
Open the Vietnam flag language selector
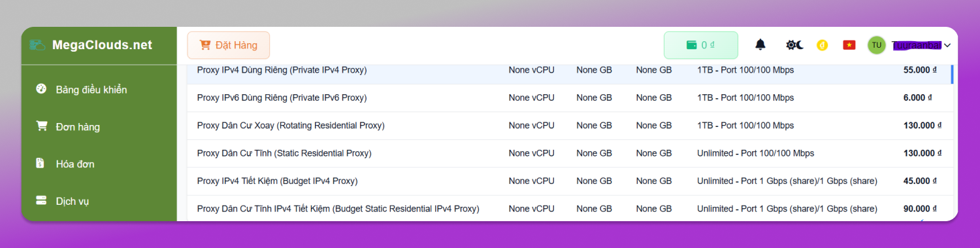pos(849,45)
